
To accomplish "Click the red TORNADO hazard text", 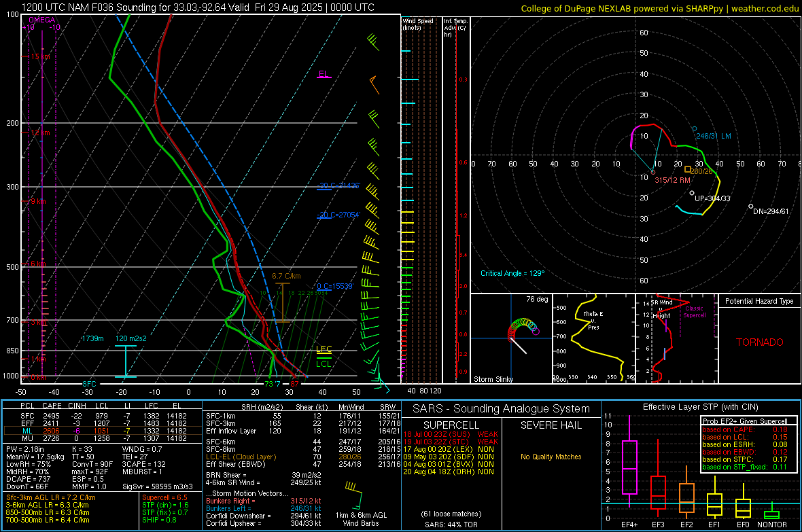I will point(760,342).
